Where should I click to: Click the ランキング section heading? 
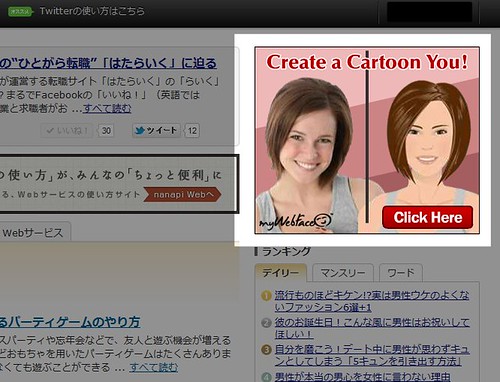286,251
